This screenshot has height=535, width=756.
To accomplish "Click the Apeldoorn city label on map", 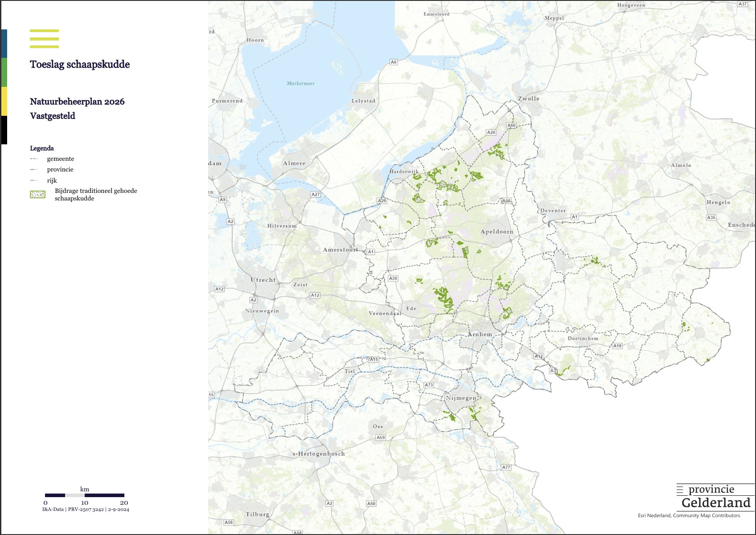I will 497,232.
